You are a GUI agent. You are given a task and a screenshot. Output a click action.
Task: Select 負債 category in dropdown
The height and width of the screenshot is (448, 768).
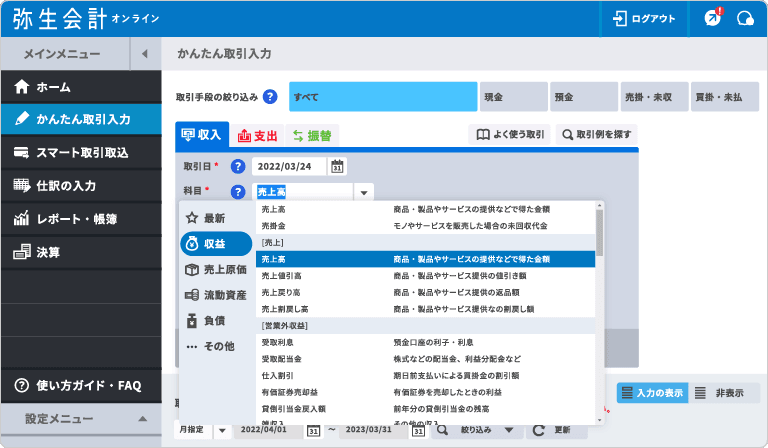coord(216,321)
